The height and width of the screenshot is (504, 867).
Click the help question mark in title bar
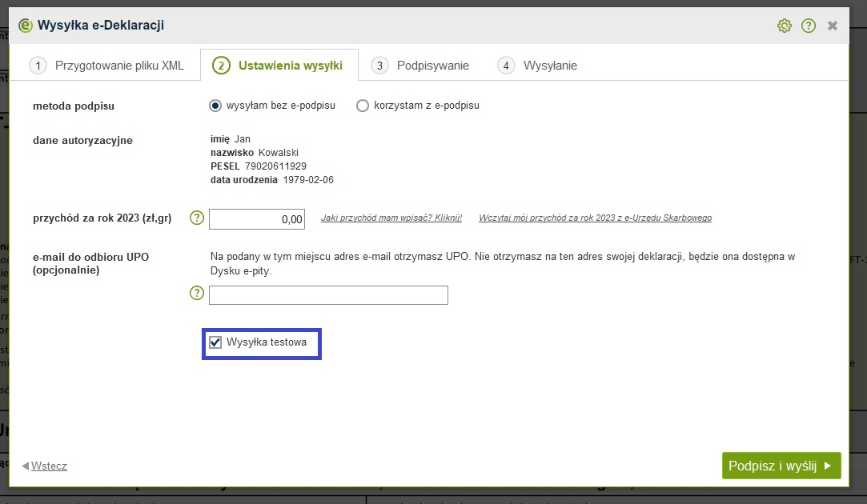[809, 26]
